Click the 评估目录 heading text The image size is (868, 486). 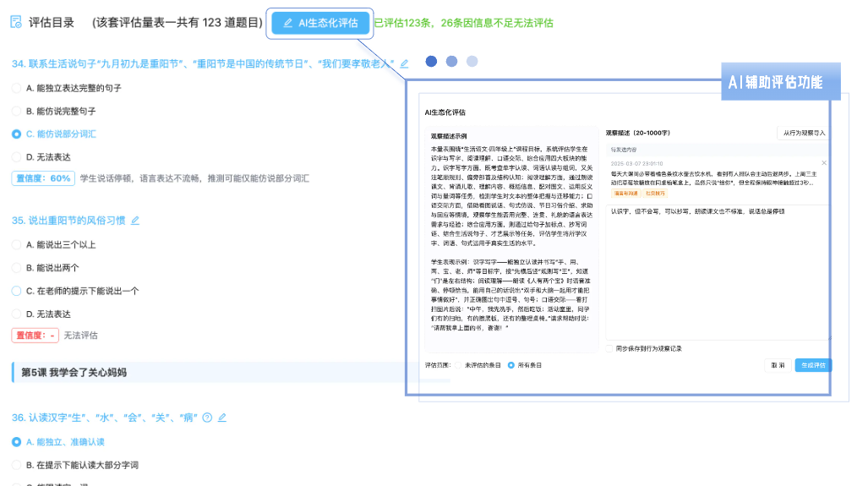52,23
